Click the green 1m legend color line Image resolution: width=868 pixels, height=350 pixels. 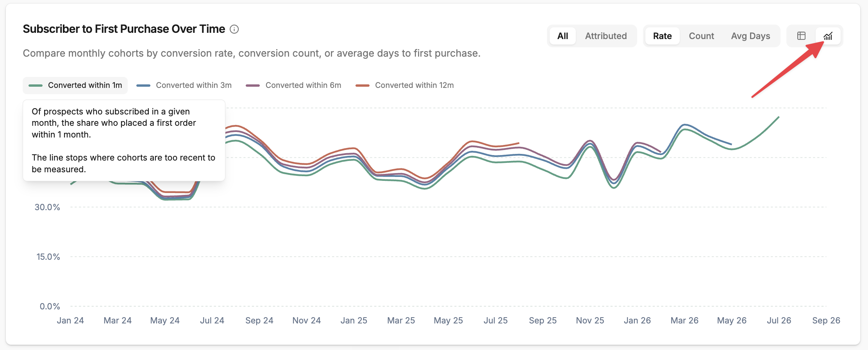(x=36, y=86)
